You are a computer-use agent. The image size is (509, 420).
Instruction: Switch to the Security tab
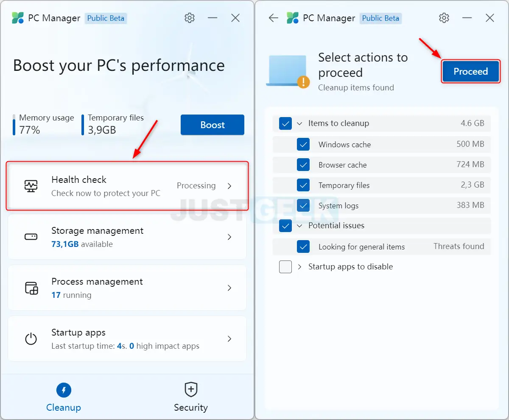click(x=191, y=398)
